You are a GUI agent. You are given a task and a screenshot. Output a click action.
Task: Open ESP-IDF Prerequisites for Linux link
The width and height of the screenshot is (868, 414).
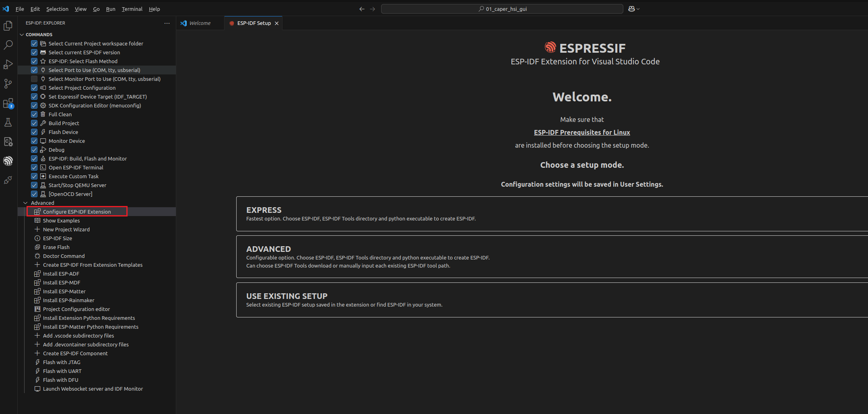tap(582, 132)
